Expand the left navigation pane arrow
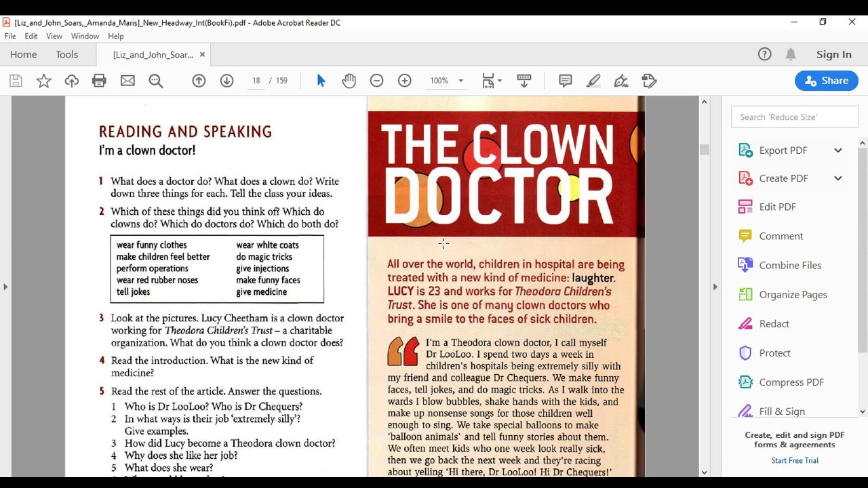 5,287
